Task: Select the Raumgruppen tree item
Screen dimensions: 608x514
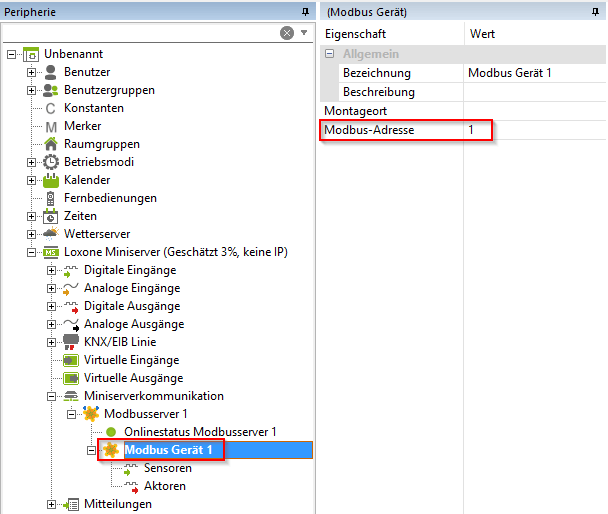Action: [102, 144]
